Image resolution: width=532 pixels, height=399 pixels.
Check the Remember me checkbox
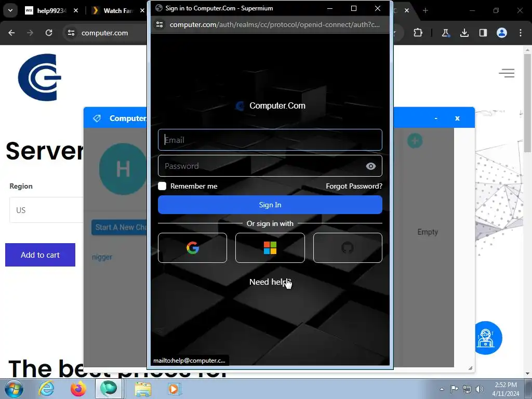pos(162,186)
